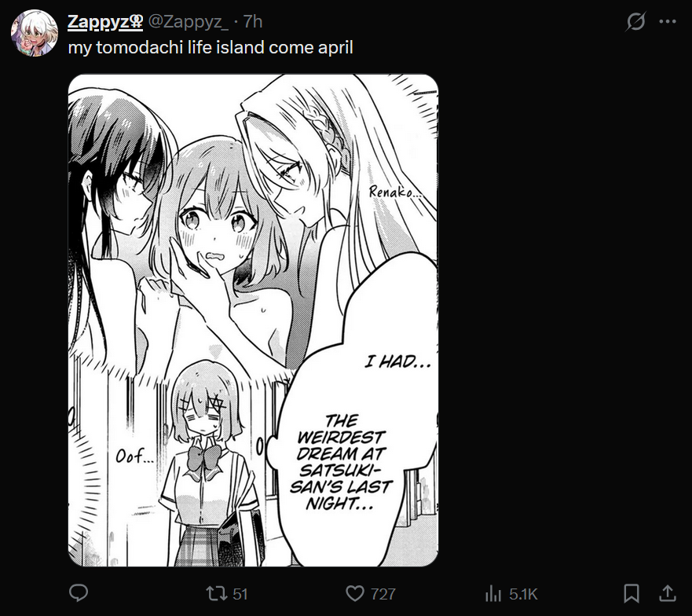Click the 51 reposts count

coord(240,594)
